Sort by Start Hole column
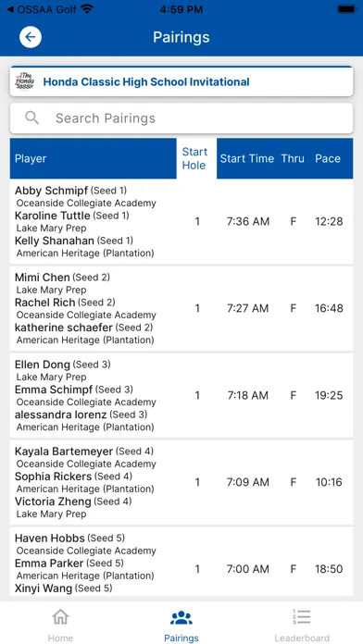This screenshot has height=644, width=363. (194, 158)
